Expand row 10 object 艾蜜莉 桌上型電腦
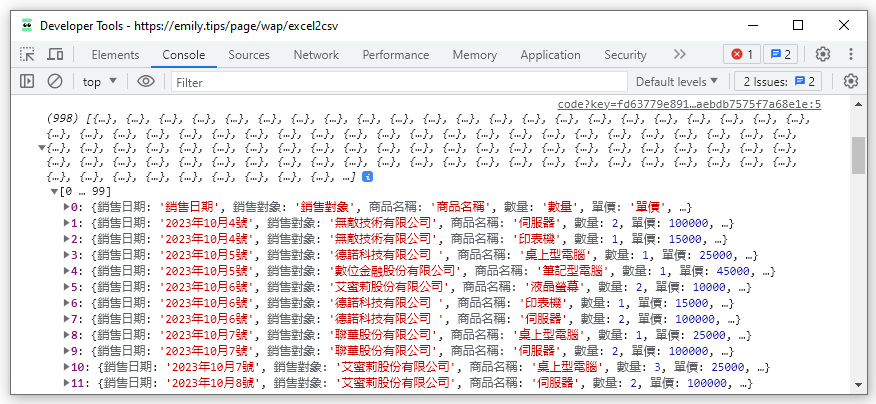876x404 pixels. pyautogui.click(x=67, y=367)
